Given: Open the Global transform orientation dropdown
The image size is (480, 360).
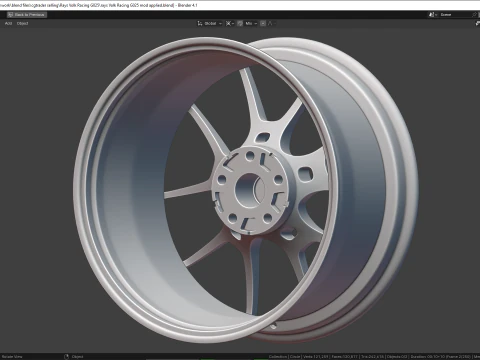Looking at the screenshot, I should pos(210,23).
